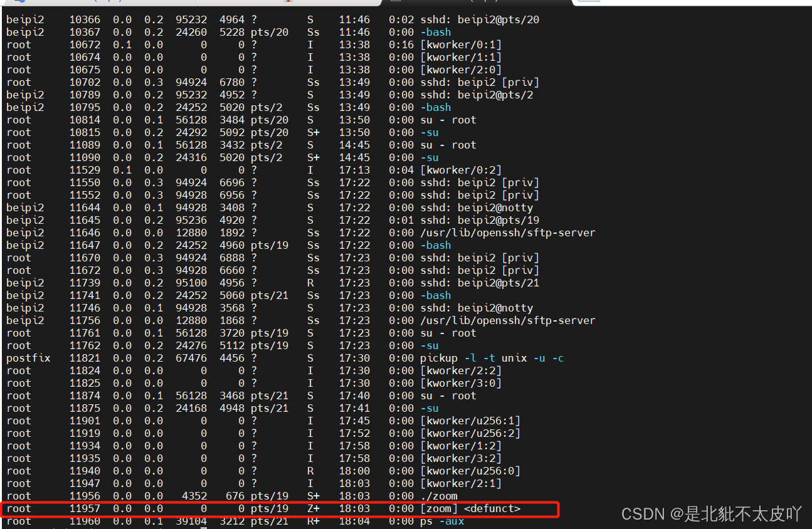Image resolution: width=812 pixels, height=529 pixels.
Task: Click the '[kworker/1:1]' command text
Action: click(461, 57)
